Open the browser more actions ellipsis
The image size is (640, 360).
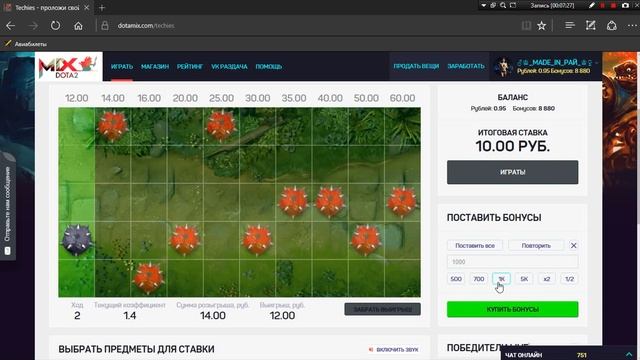pos(632,26)
